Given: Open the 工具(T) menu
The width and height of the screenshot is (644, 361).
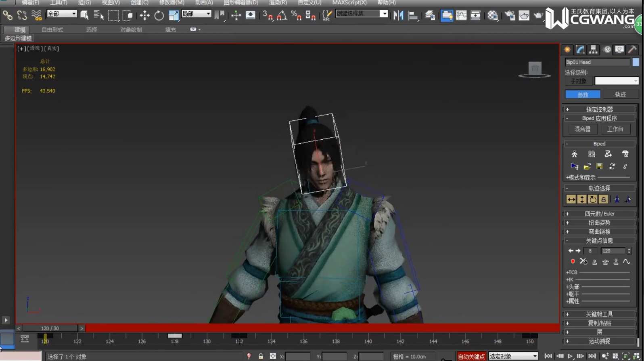Looking at the screenshot, I should 59,2.
